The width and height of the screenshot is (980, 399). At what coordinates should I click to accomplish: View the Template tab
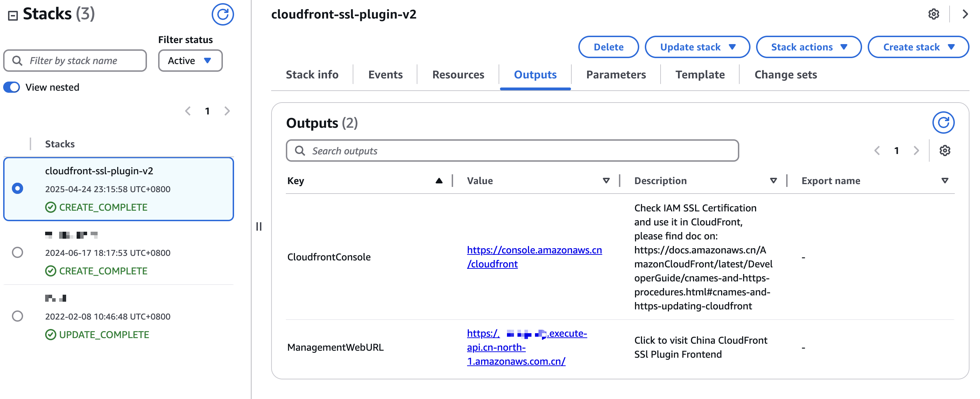tap(700, 75)
